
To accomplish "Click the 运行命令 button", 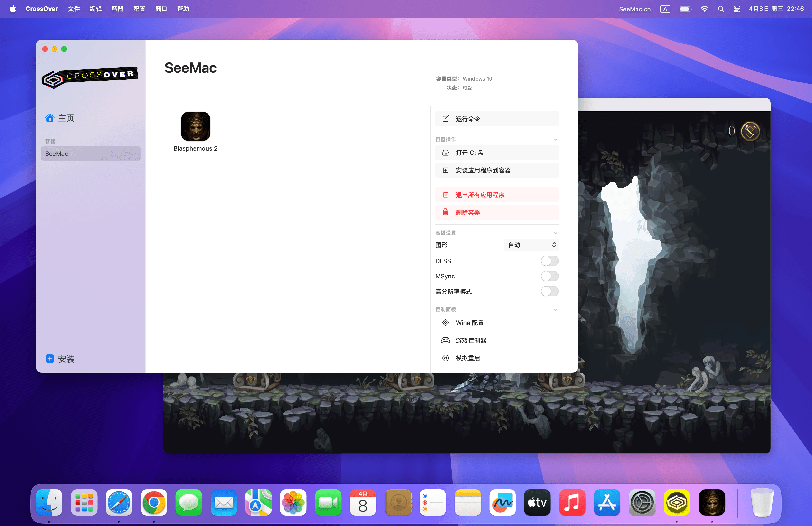I will [497, 119].
